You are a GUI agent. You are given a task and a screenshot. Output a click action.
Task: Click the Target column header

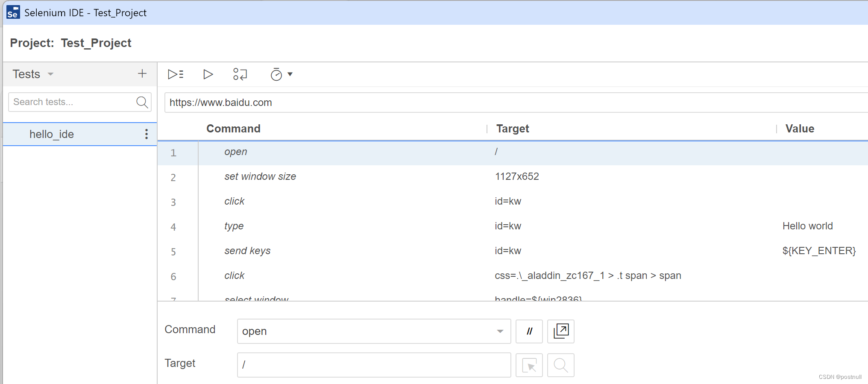click(x=513, y=129)
